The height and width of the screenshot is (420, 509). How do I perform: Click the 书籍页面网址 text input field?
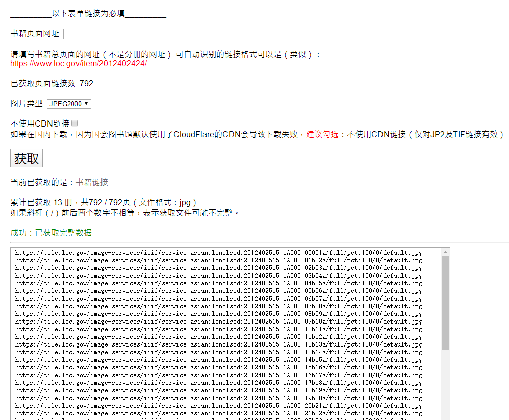217,34
